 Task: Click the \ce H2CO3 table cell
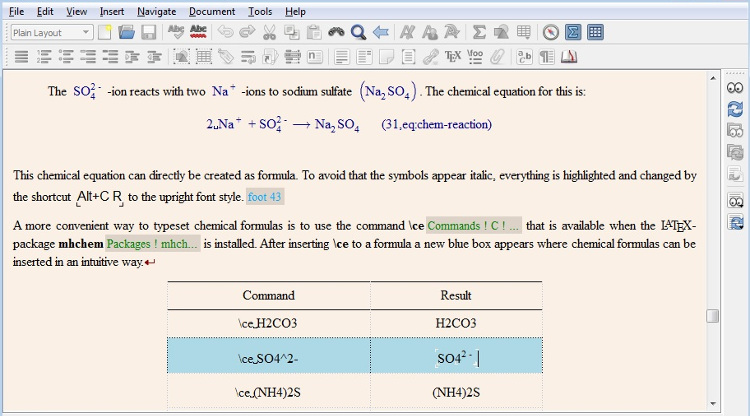point(268,323)
